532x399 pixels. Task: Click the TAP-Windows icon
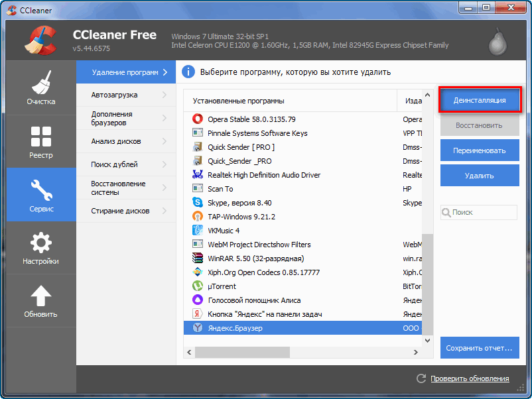(198, 216)
